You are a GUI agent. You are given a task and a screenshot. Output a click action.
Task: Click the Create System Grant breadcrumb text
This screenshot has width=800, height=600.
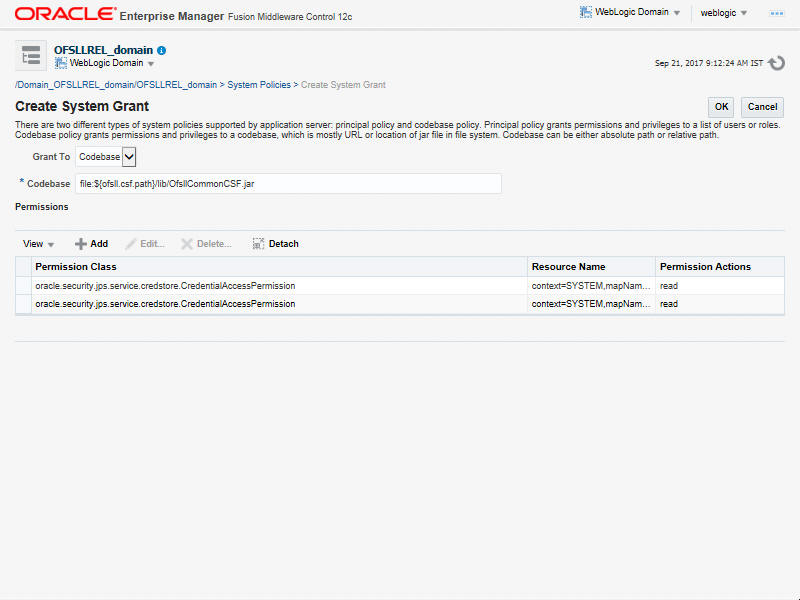click(x=343, y=85)
